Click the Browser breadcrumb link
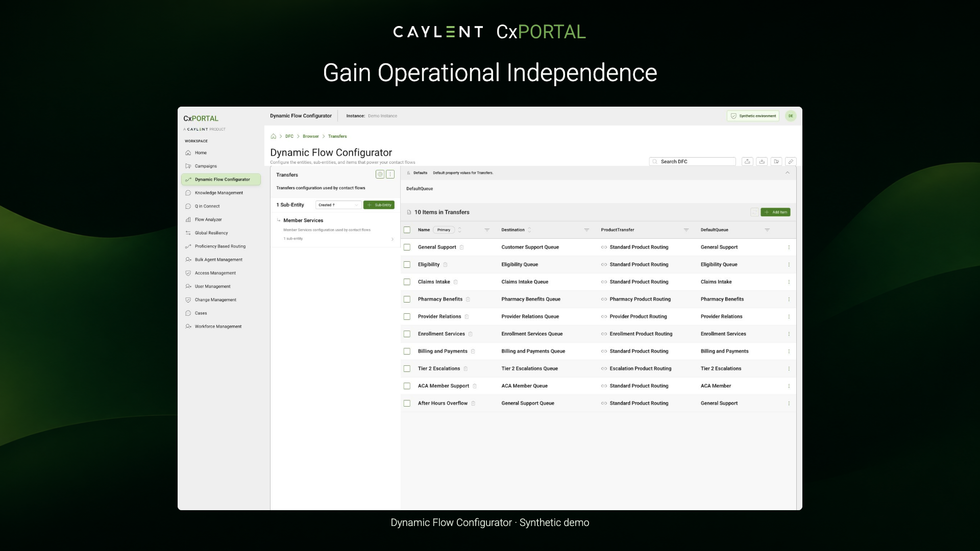980x551 pixels. coord(310,136)
